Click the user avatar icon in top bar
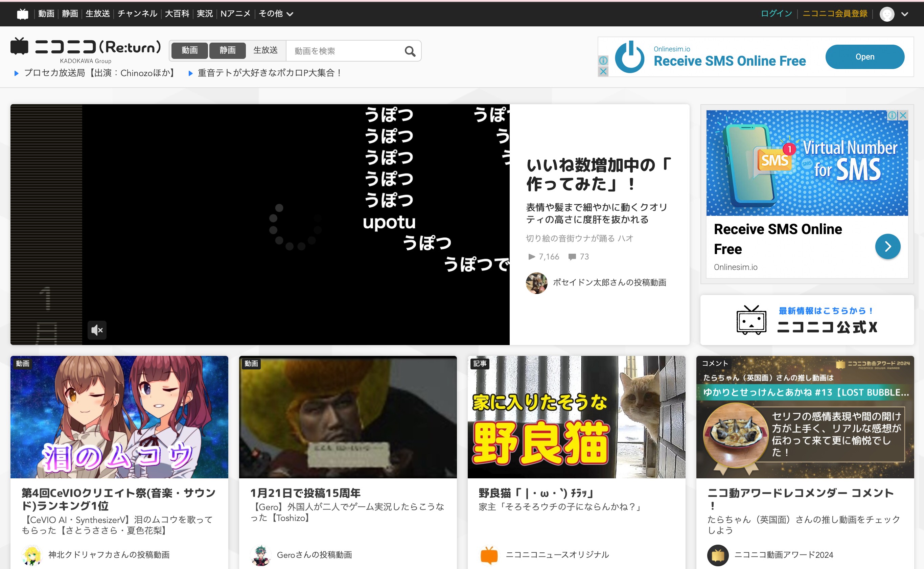The height and width of the screenshot is (569, 924). coord(887,14)
